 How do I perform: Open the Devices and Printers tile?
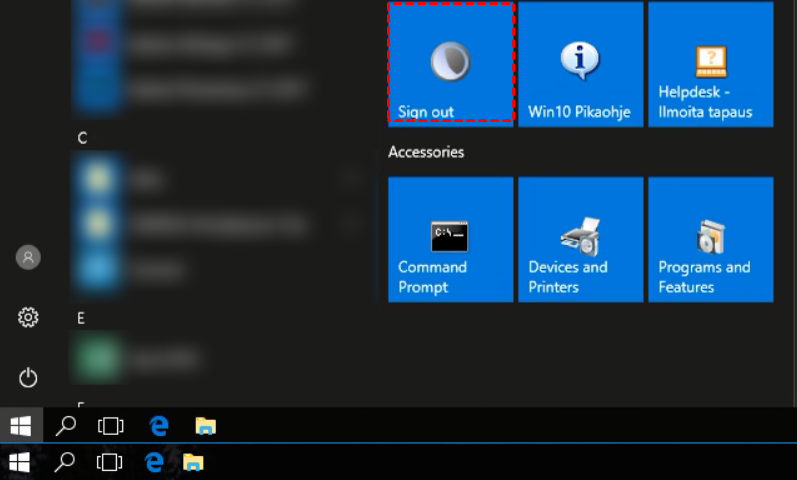[580, 240]
